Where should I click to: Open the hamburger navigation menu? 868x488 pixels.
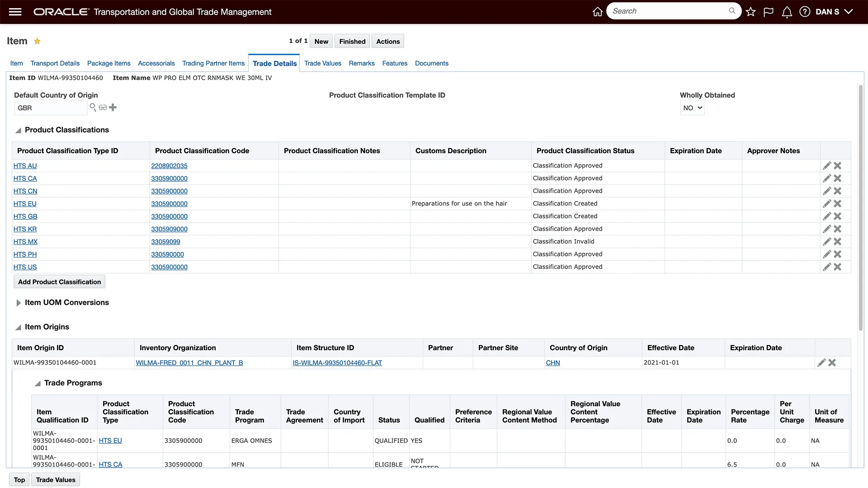(x=15, y=12)
